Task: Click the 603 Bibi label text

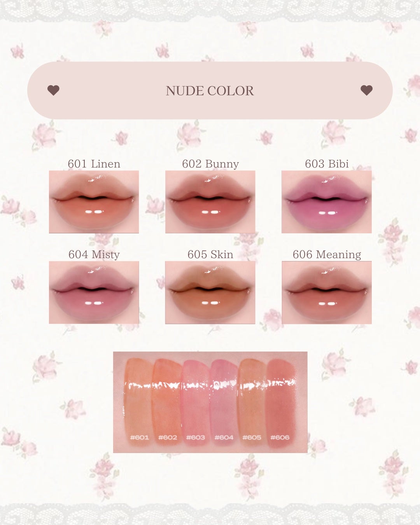Action: coord(327,164)
